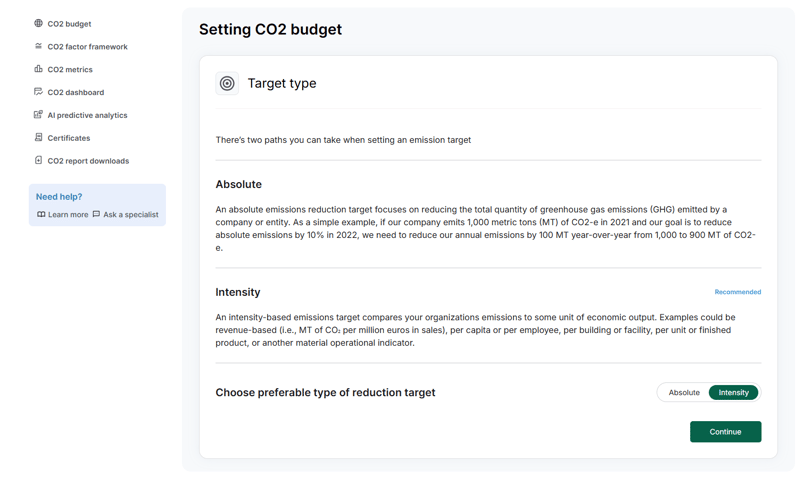Click the CO2 metrics chart icon
811x487 pixels.
click(38, 69)
